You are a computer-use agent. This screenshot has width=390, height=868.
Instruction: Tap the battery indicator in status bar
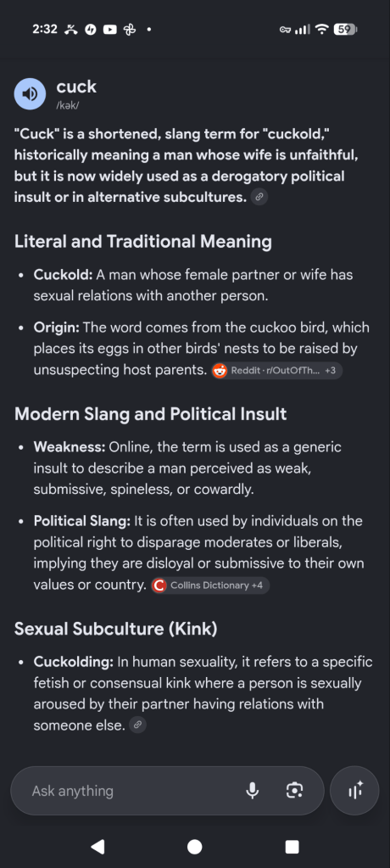click(345, 30)
